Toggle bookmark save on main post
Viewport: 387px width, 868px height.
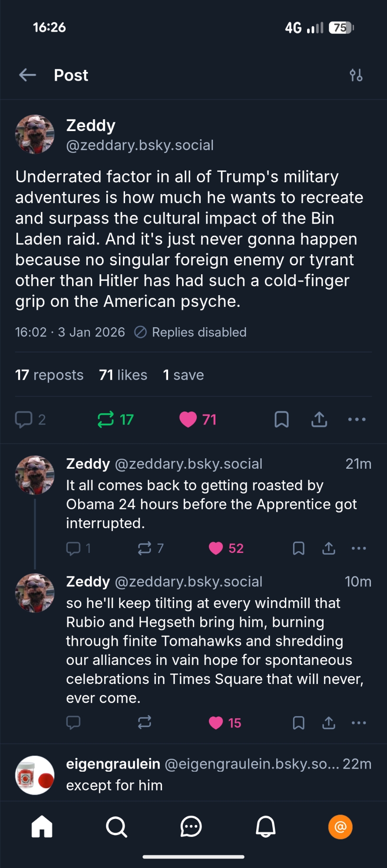click(x=281, y=420)
